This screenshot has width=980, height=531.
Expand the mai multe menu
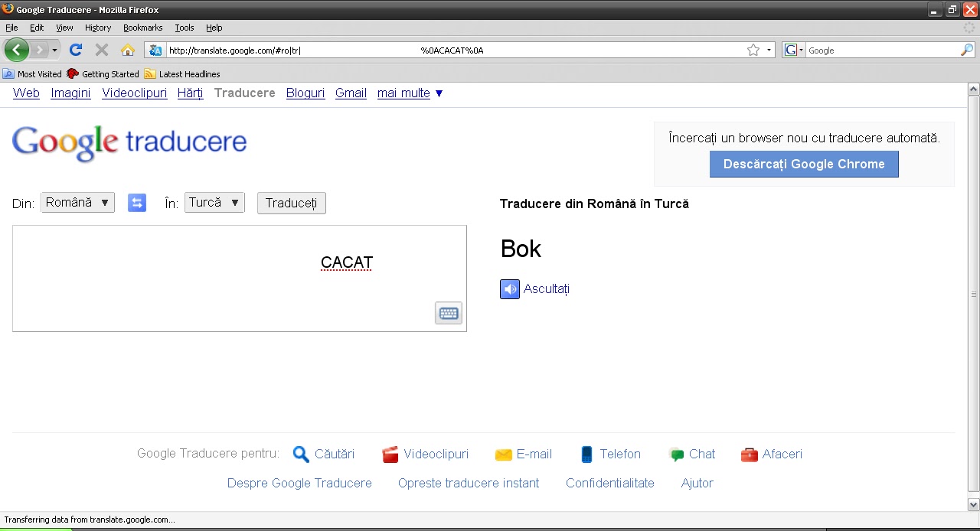click(410, 93)
